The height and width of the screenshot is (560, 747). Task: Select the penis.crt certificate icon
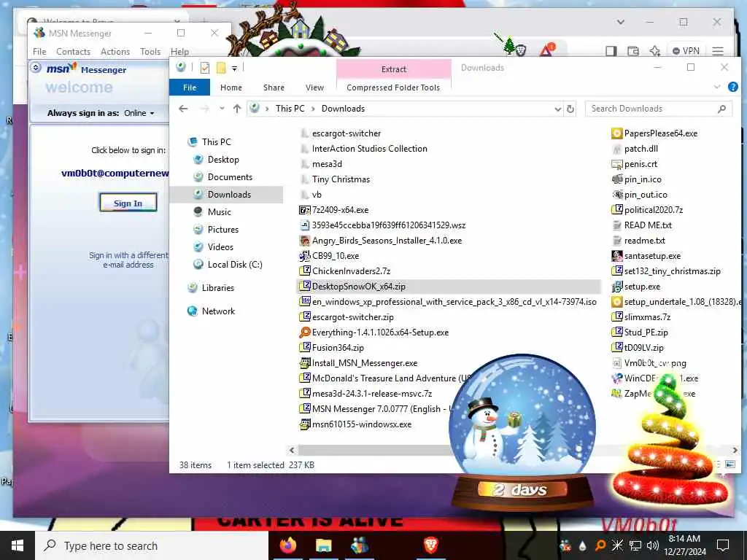click(617, 164)
